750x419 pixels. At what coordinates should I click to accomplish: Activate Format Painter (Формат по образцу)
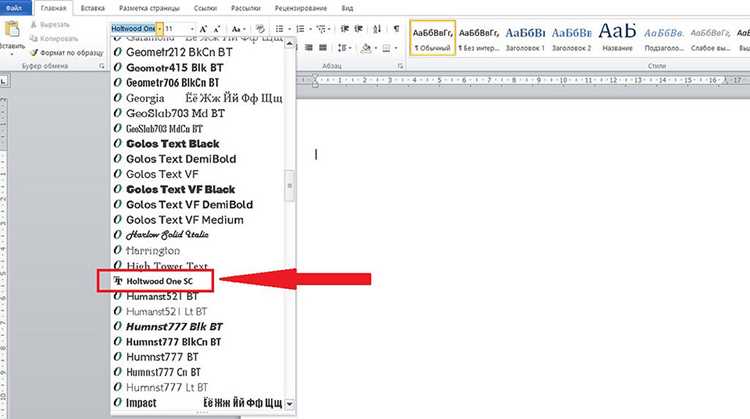tap(66, 52)
